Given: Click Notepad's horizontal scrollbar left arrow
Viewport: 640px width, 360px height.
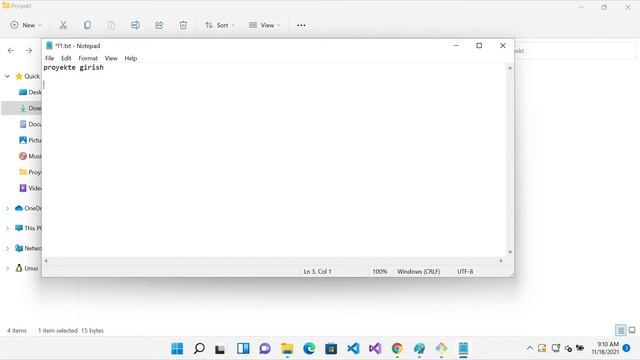Looking at the screenshot, I should point(46,260).
